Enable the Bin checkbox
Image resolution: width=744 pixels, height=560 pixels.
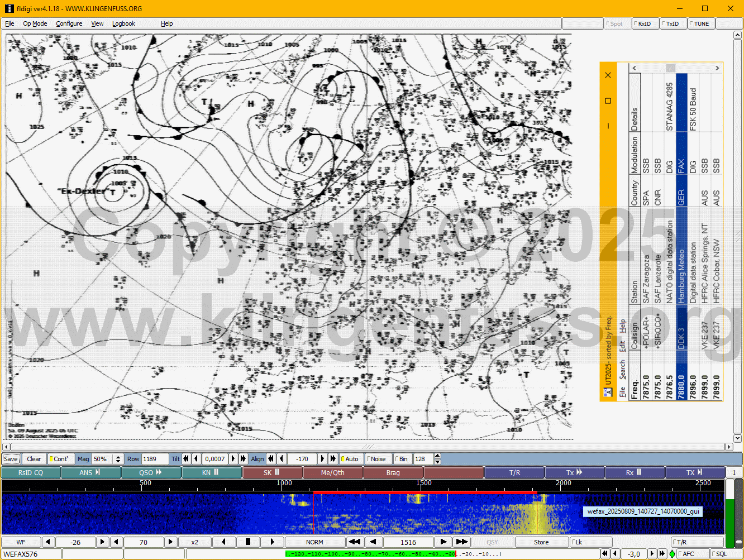pos(400,459)
